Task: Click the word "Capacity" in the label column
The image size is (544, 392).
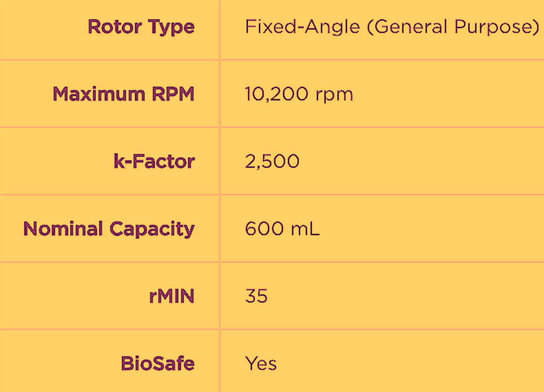Action: (x=152, y=229)
